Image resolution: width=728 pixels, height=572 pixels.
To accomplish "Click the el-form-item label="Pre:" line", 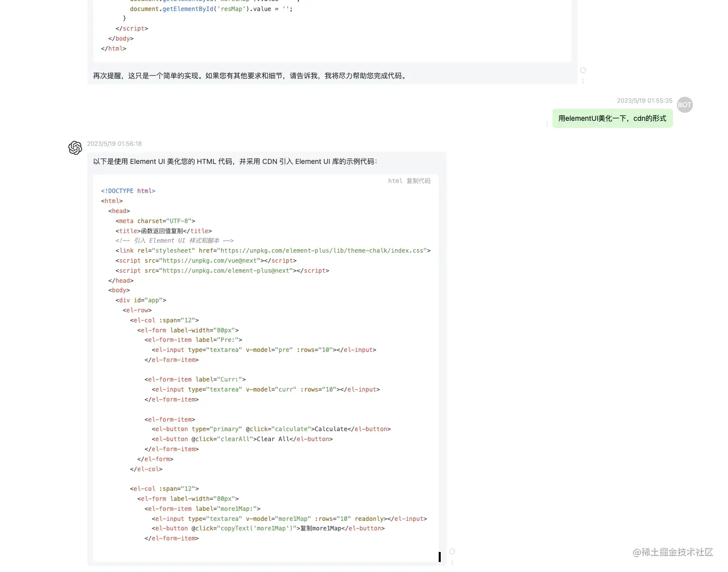I will [x=194, y=340].
